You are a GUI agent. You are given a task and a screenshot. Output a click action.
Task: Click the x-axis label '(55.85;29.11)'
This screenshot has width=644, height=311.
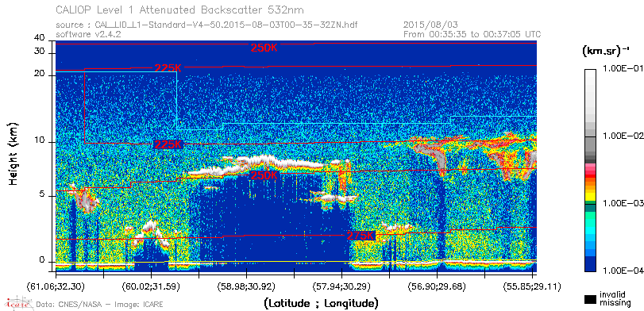click(x=532, y=286)
